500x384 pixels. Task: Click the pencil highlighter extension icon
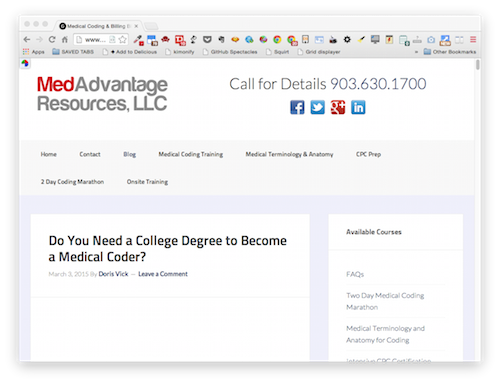click(x=361, y=40)
